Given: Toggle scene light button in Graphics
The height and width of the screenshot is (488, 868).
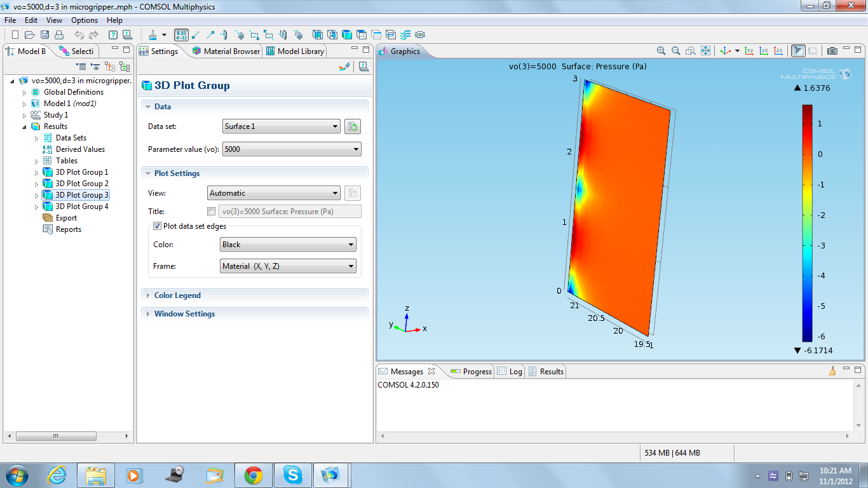Looking at the screenshot, I should [x=798, y=51].
